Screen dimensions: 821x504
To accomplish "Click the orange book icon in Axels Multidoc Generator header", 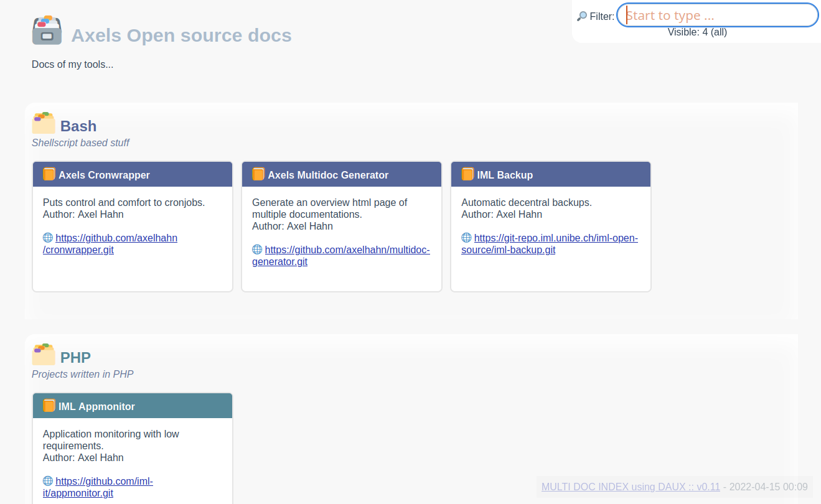I will pyautogui.click(x=258, y=174).
